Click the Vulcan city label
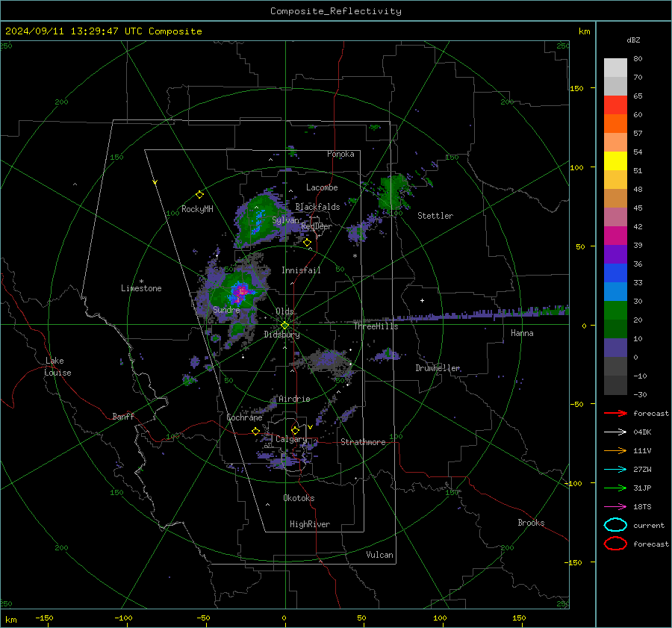Viewport: 672px width, 628px height. (379, 554)
